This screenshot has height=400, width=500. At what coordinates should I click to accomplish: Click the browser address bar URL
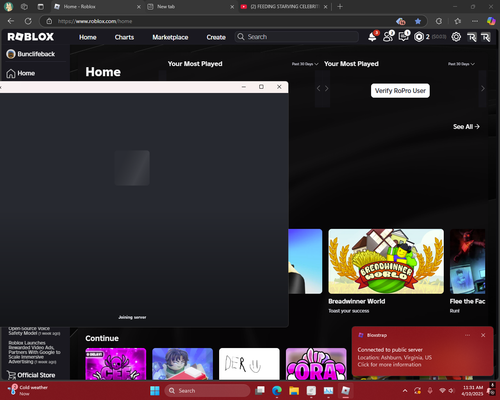point(95,21)
